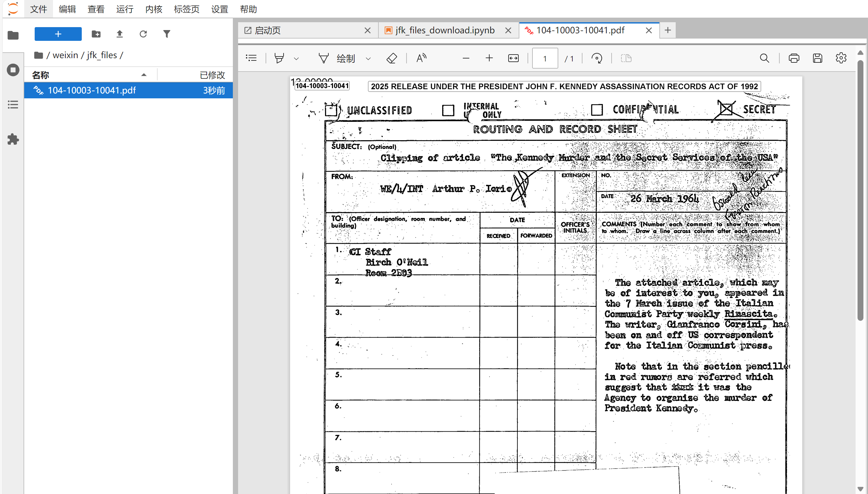Click the fit to width icon
The width and height of the screenshot is (868, 494).
(513, 58)
